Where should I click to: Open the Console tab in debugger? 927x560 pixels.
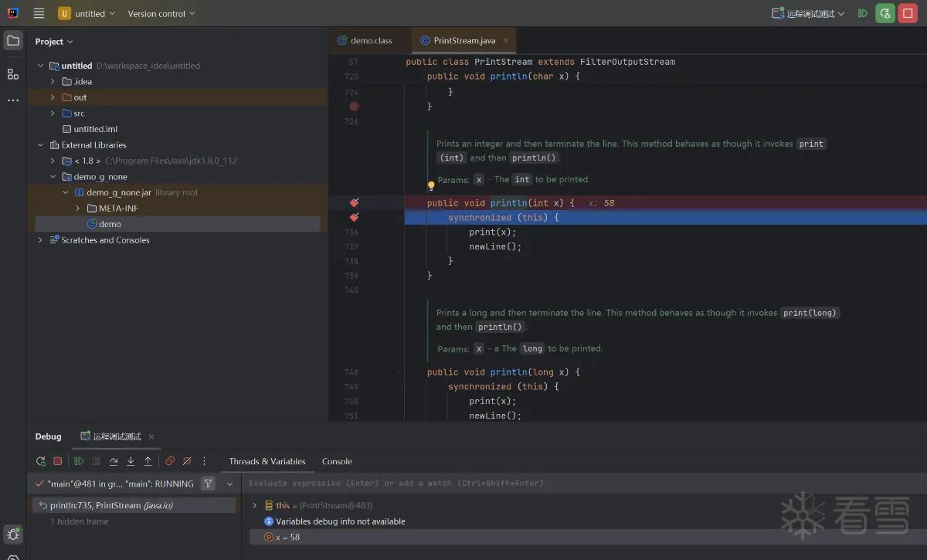[337, 461]
